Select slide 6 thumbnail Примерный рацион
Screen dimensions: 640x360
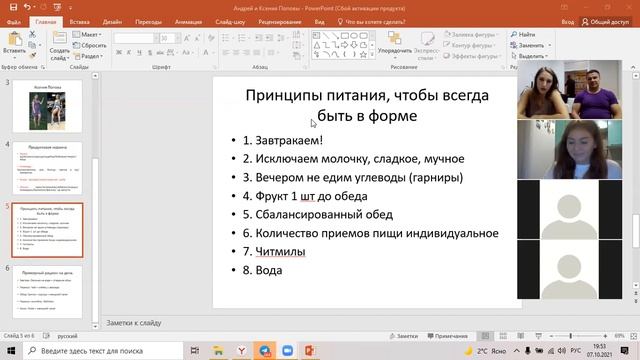(x=47, y=292)
